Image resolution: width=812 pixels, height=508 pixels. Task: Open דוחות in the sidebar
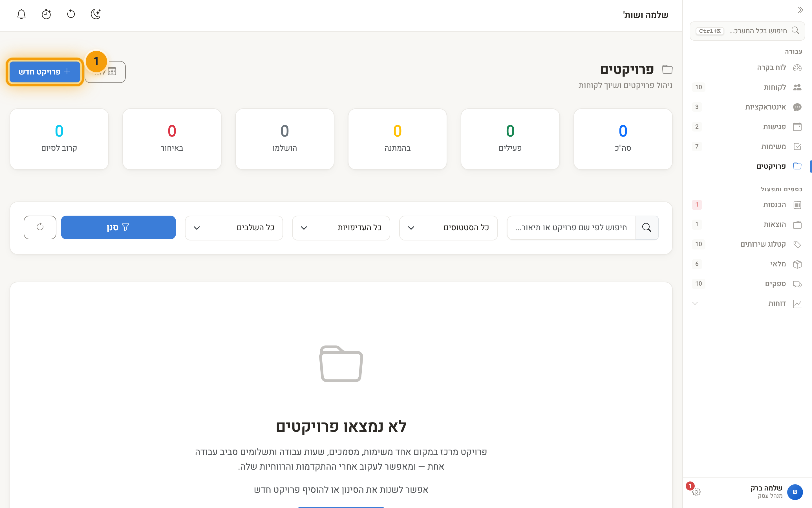click(747, 303)
